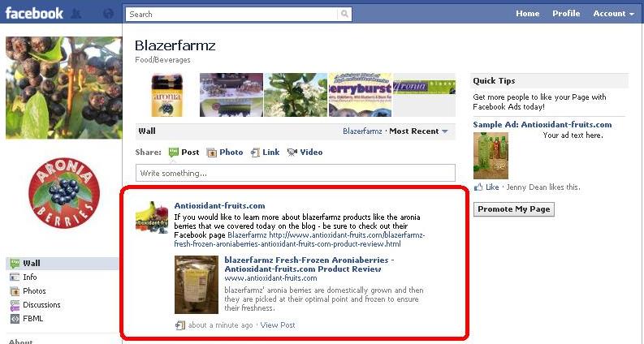
Task: Click the Write something input field
Action: click(x=296, y=173)
